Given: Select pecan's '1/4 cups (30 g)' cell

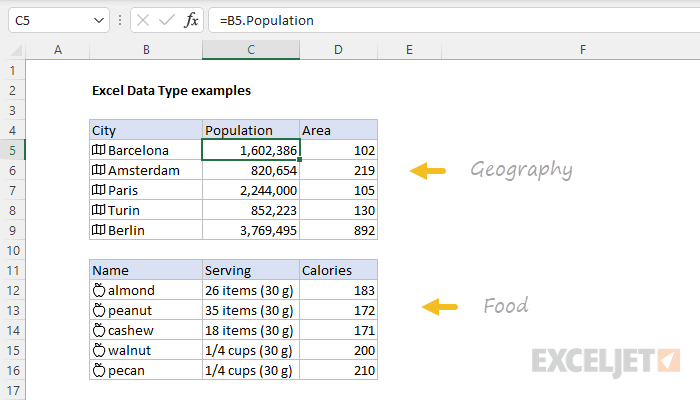Looking at the screenshot, I should tap(251, 371).
